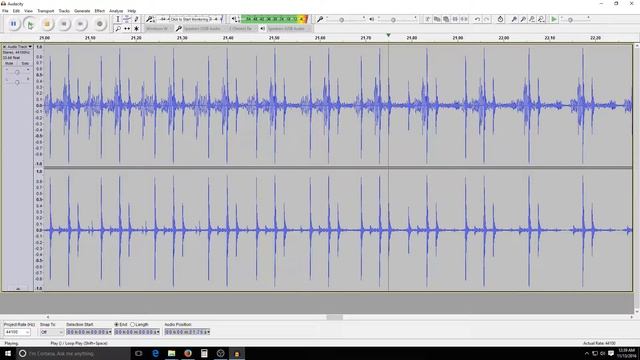Open the Windows Start menu
Image resolution: width=640 pixels, height=360 pixels.
point(8,353)
